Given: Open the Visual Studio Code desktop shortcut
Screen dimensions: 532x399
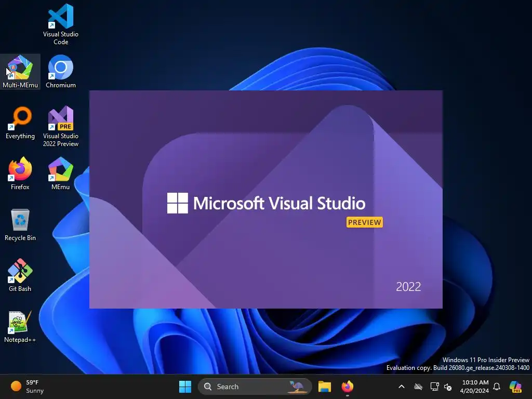Looking at the screenshot, I should point(60,24).
